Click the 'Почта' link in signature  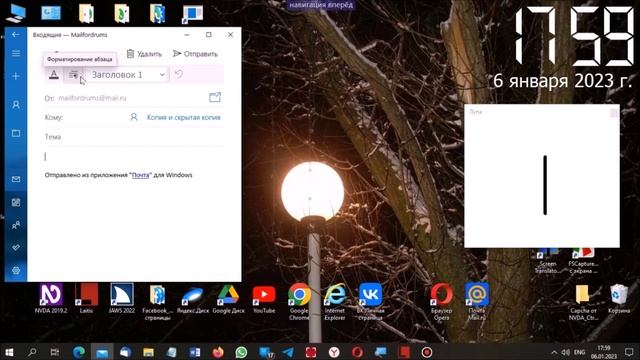coord(140,175)
